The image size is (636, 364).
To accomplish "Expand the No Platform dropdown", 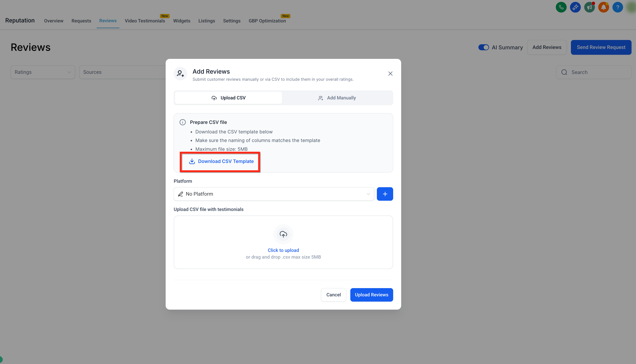I will 274,194.
